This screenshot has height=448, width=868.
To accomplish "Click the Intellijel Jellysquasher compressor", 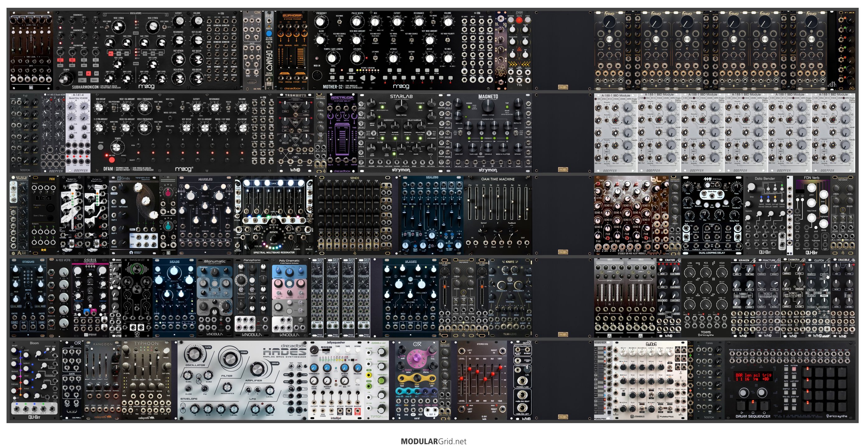I will tap(336, 380).
